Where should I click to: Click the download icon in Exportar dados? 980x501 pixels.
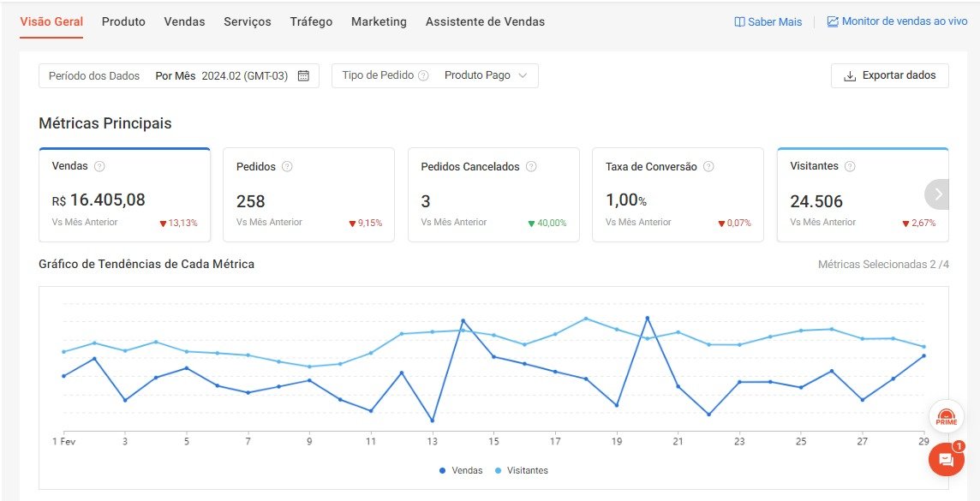(x=850, y=76)
